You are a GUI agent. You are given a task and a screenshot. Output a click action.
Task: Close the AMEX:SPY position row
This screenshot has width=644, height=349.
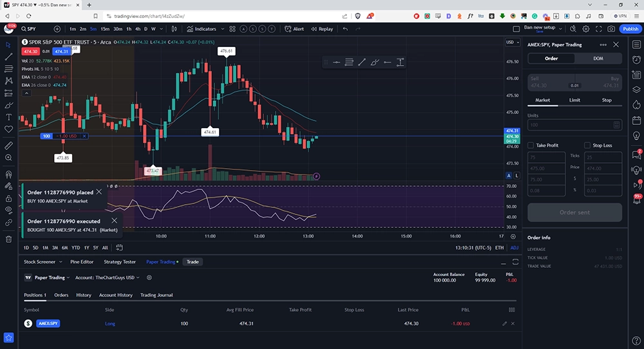tap(513, 323)
